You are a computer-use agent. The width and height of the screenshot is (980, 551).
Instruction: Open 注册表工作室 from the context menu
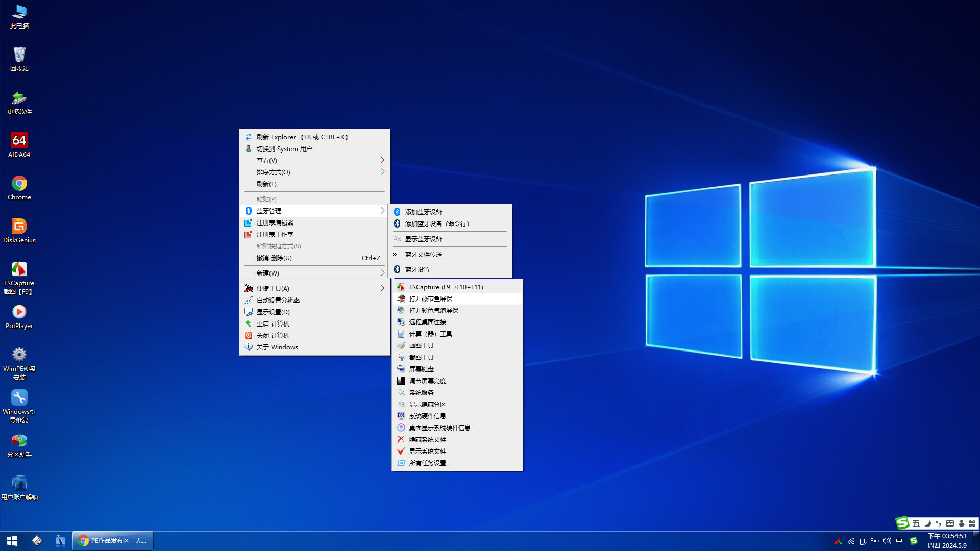(314, 234)
